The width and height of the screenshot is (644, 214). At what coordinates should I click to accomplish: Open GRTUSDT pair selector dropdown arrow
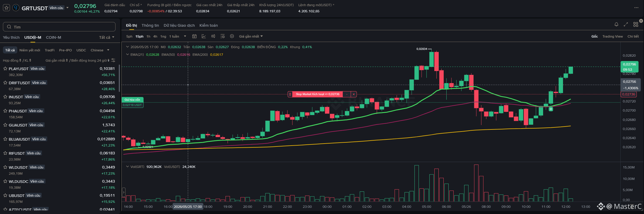pyautogui.click(x=67, y=8)
